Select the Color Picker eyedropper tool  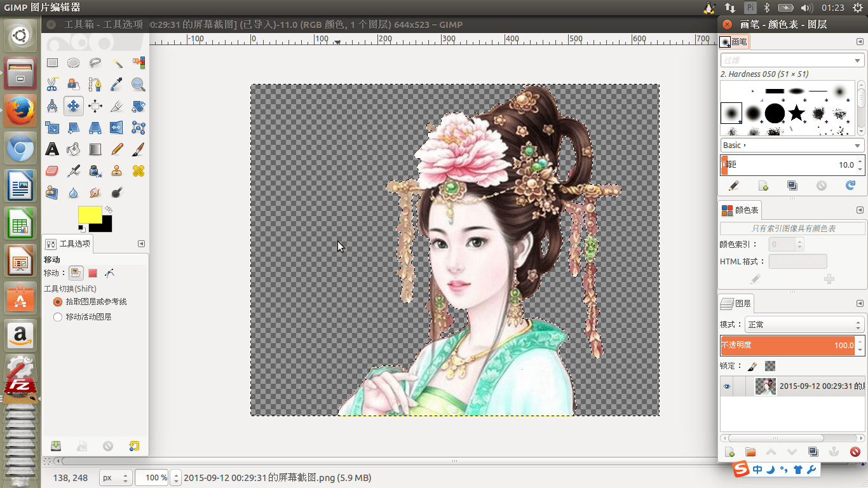[117, 85]
